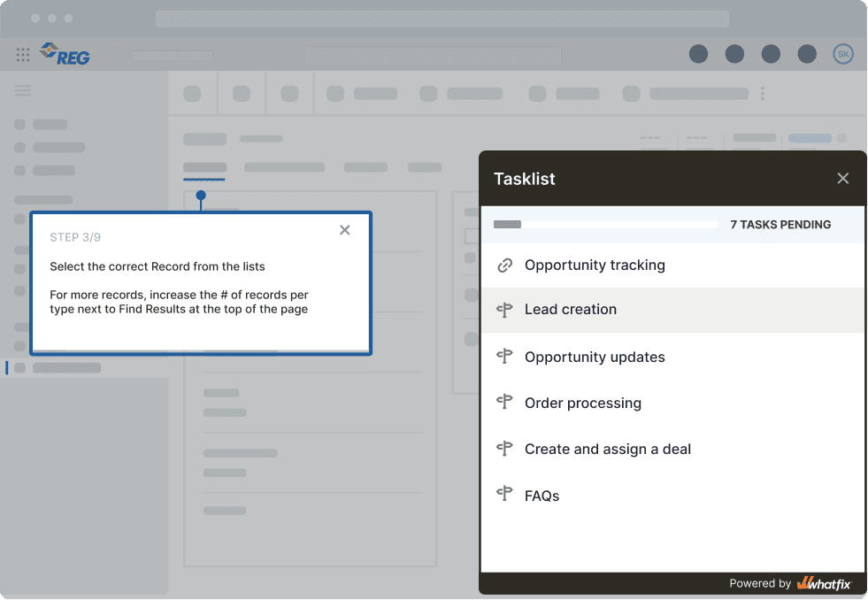Open the app launcher grid icon
This screenshot has width=868, height=600.
[23, 54]
